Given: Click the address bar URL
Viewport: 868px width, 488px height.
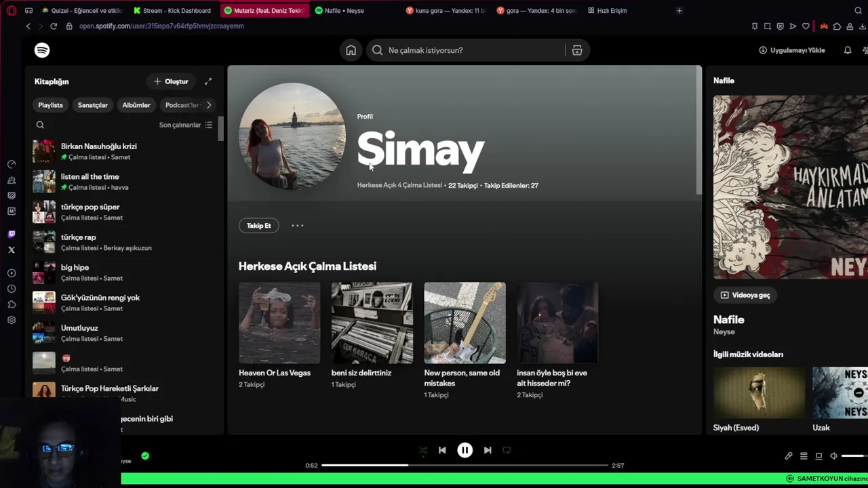Looking at the screenshot, I should tap(161, 26).
